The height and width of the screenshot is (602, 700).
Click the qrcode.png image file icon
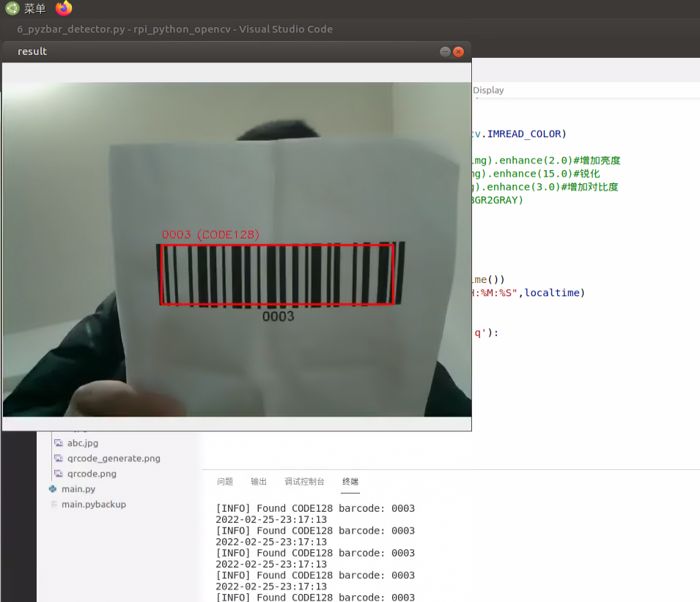59,474
